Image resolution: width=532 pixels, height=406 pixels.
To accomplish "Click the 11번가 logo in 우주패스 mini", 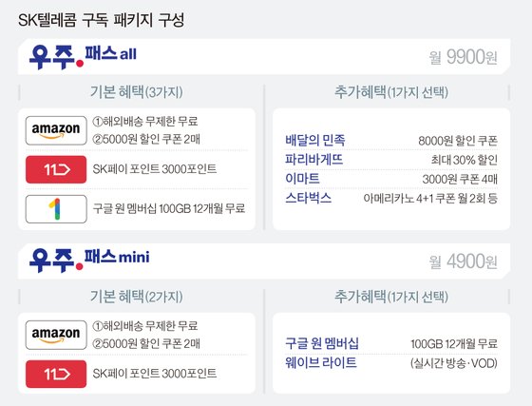I will [56, 374].
